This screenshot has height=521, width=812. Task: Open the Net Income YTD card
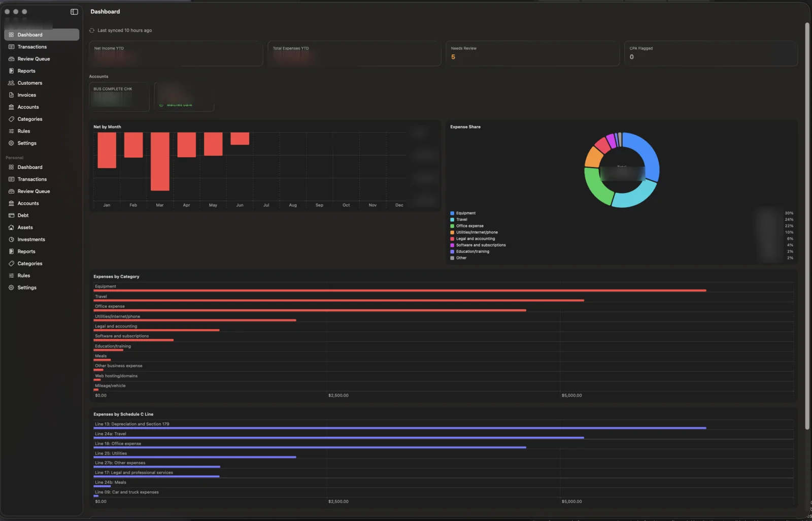tap(176, 53)
